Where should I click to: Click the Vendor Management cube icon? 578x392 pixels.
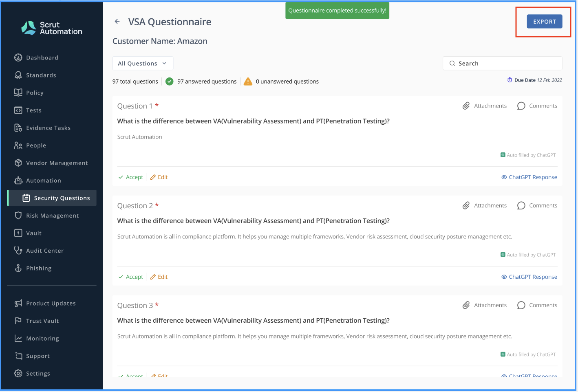click(18, 163)
